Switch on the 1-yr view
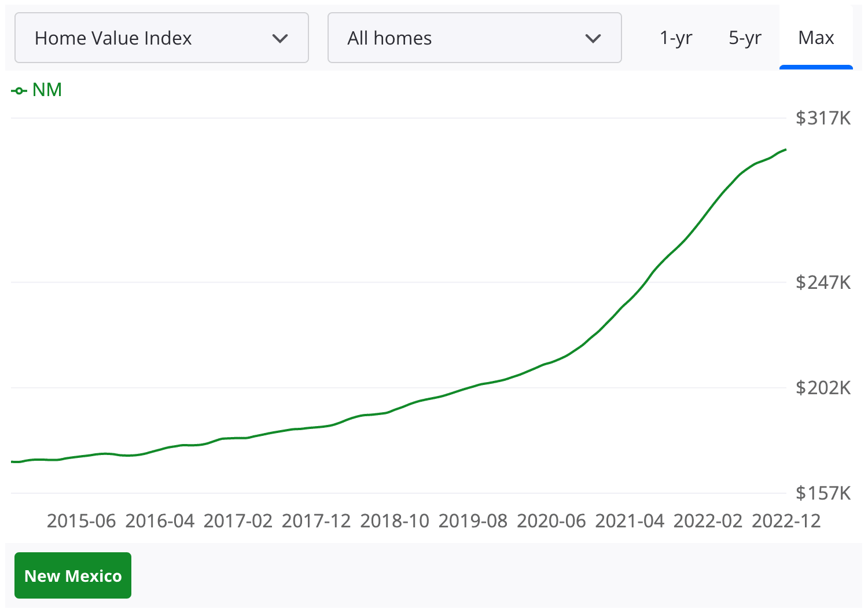 675,38
